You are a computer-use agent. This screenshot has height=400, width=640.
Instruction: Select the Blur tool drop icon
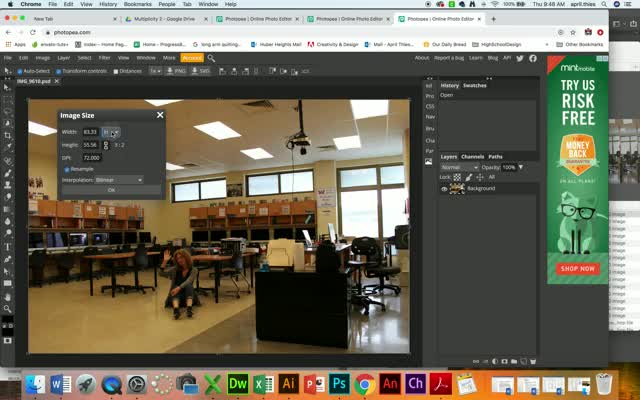[7, 221]
